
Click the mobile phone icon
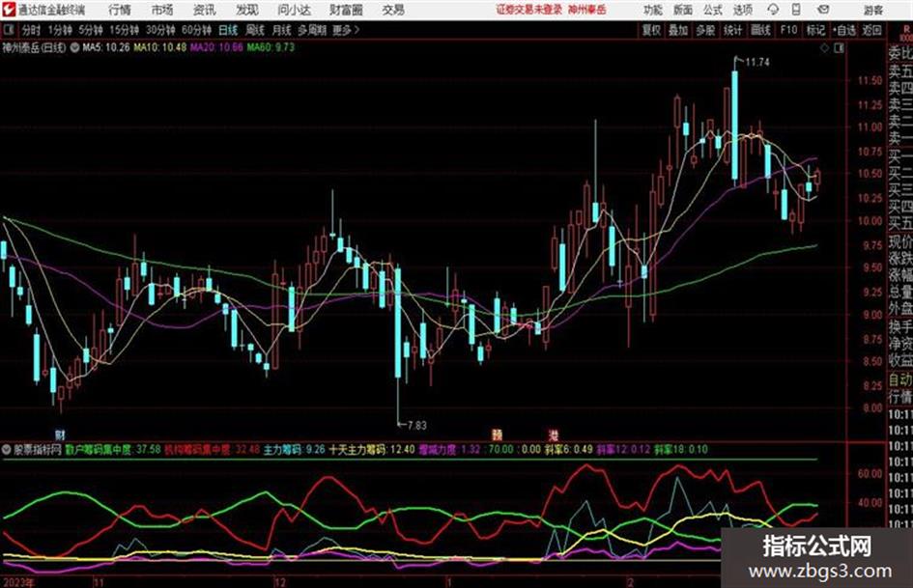[796, 10]
